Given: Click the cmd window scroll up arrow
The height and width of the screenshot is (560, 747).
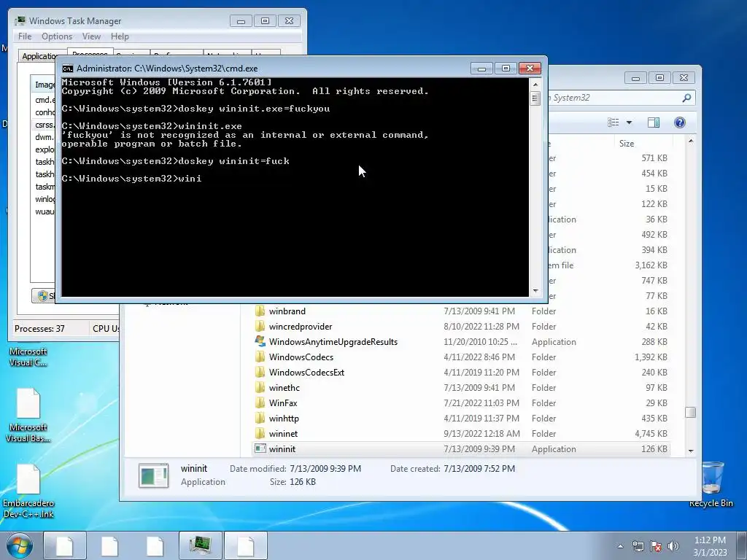Looking at the screenshot, I should pos(535,85).
